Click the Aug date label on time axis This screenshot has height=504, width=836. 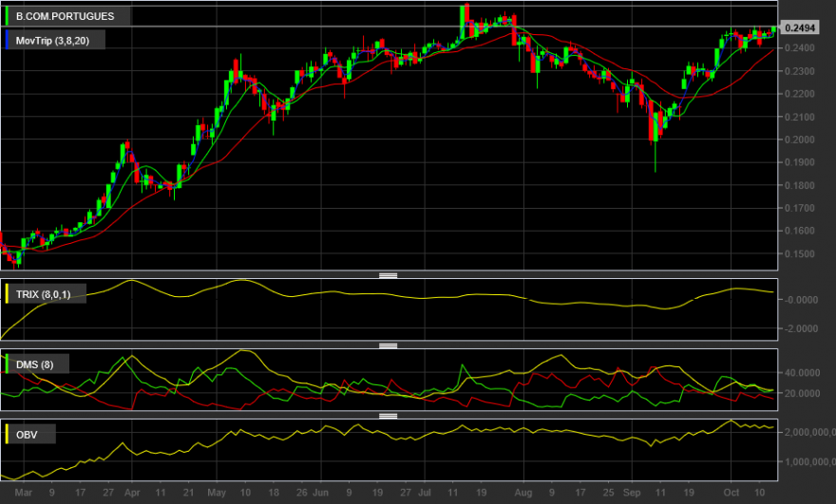(x=523, y=493)
